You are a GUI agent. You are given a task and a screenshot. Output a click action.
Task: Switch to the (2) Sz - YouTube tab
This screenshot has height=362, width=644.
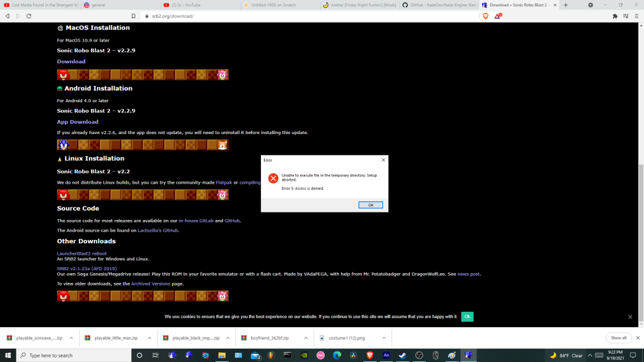pyautogui.click(x=201, y=5)
